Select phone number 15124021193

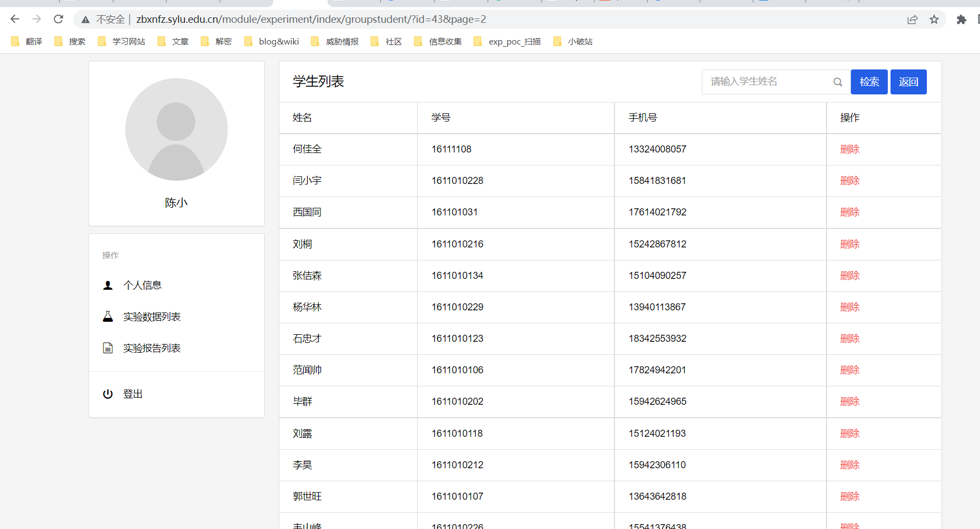[657, 434]
